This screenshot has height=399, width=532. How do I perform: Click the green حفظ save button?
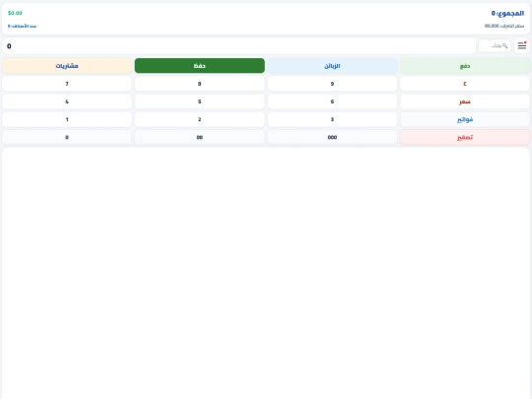[x=199, y=66]
